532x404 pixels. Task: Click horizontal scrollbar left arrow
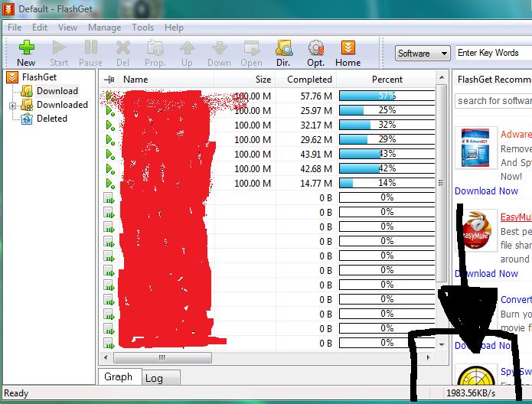pyautogui.click(x=106, y=357)
